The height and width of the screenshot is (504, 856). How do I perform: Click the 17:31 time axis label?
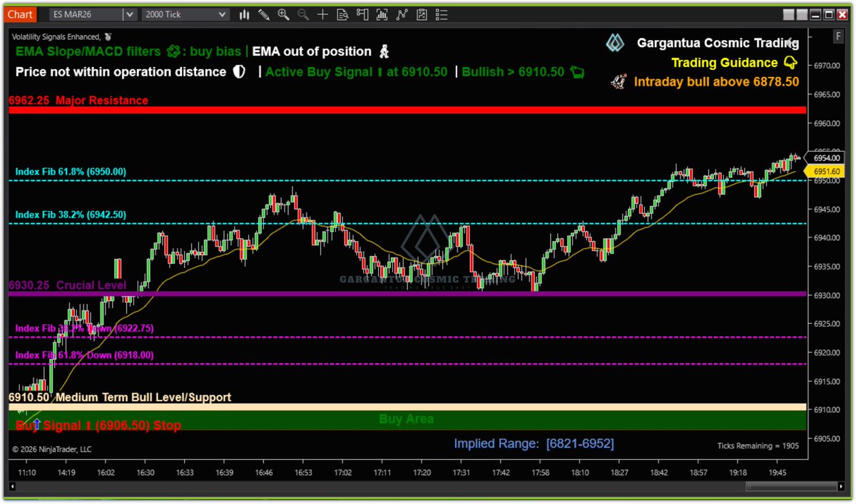click(x=460, y=472)
